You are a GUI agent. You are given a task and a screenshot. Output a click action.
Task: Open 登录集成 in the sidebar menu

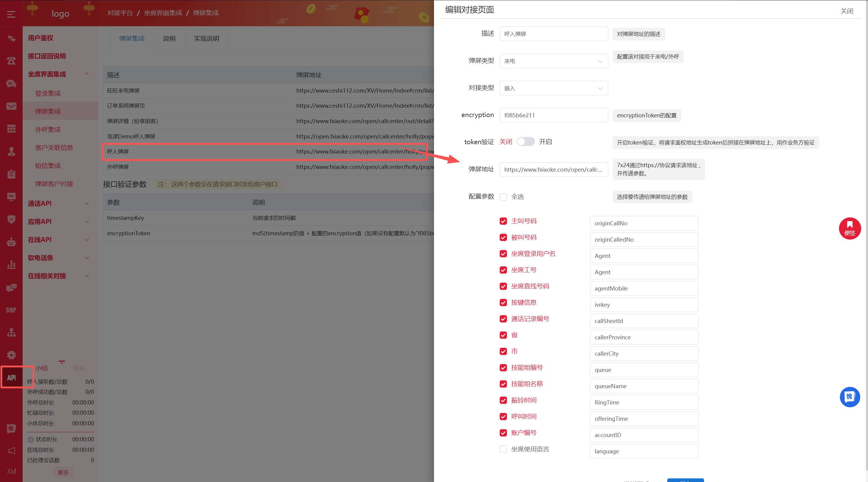coord(48,94)
